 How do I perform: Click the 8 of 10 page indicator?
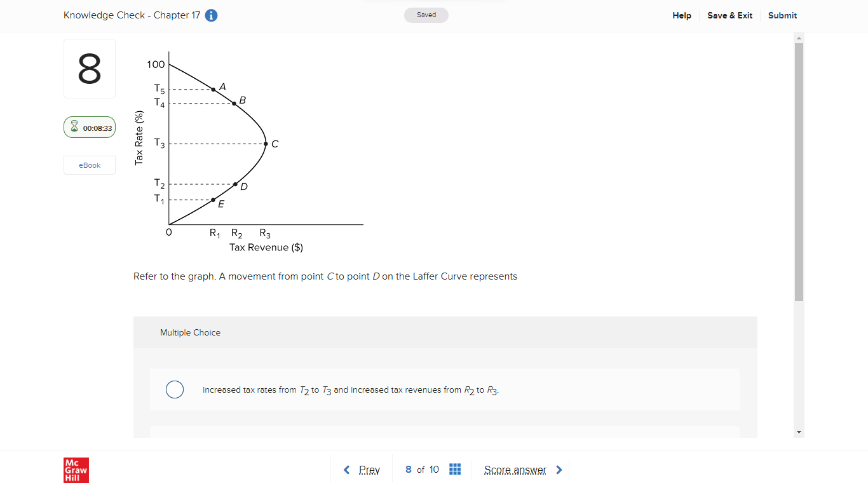tap(422, 470)
